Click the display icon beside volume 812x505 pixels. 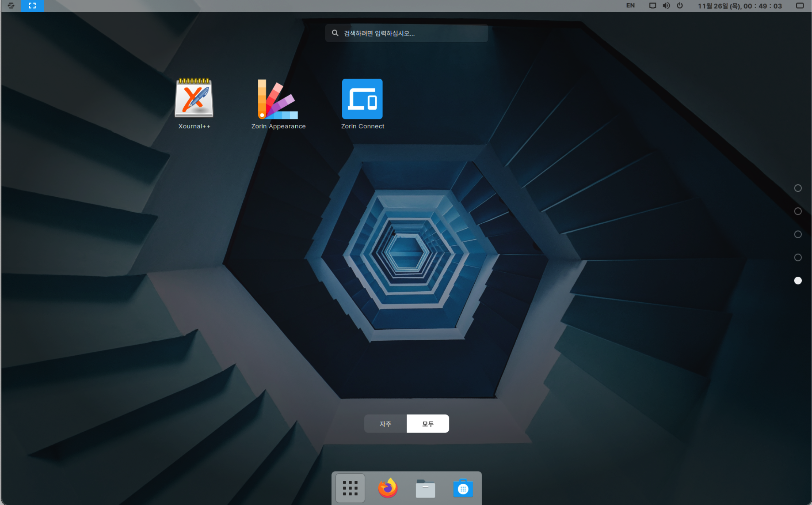(653, 6)
